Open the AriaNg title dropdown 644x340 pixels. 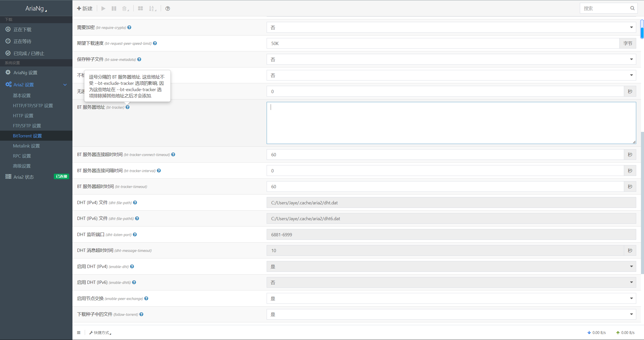[36, 8]
